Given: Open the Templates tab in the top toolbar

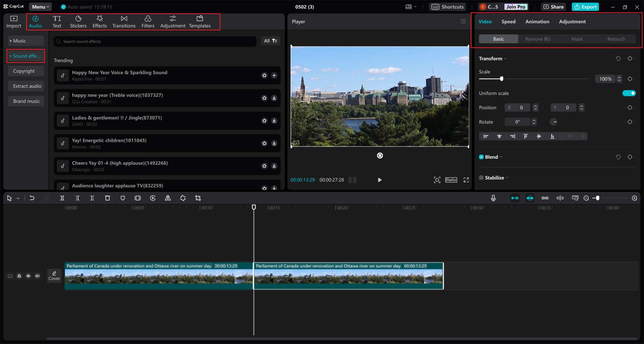Looking at the screenshot, I should point(199,21).
